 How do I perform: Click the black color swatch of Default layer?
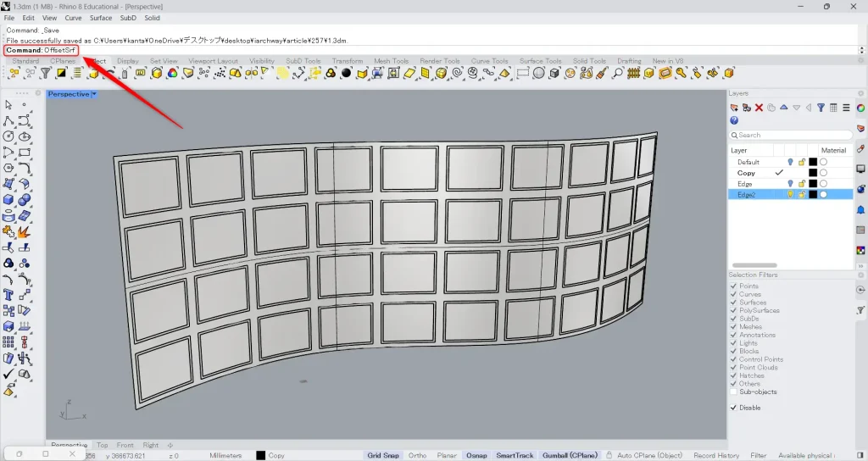(813, 162)
